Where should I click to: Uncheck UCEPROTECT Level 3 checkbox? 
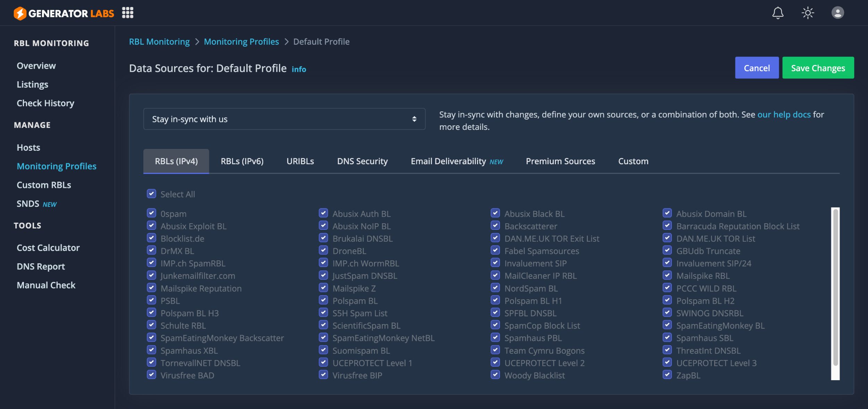(667, 362)
